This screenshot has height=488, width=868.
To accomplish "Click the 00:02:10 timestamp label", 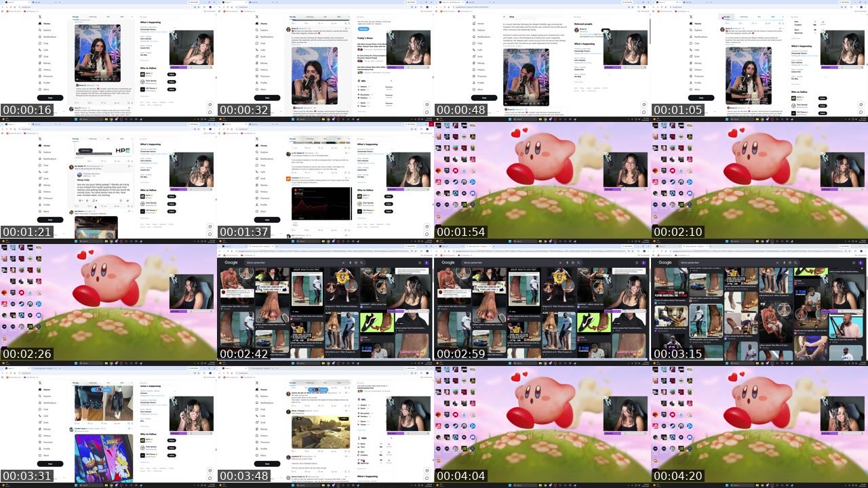I will (x=678, y=232).
